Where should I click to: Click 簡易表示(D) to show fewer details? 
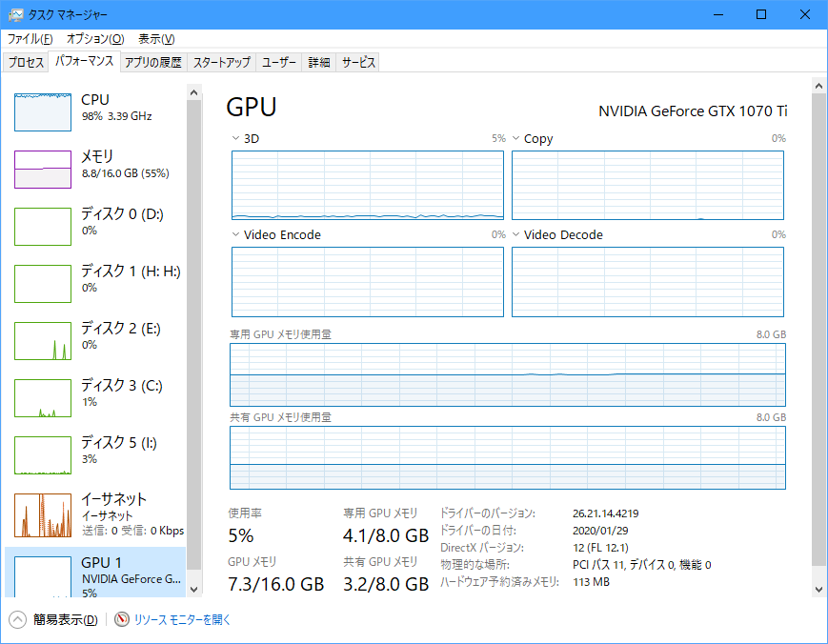pos(66,620)
